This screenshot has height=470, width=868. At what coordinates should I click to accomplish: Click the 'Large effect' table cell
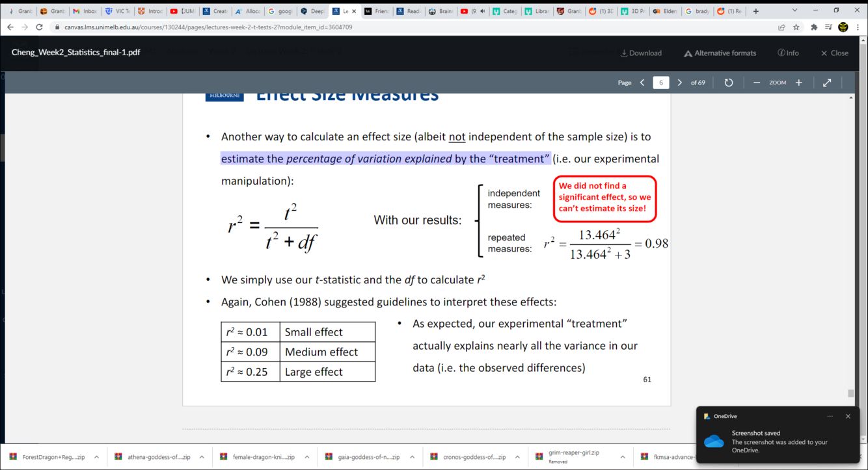click(327, 372)
